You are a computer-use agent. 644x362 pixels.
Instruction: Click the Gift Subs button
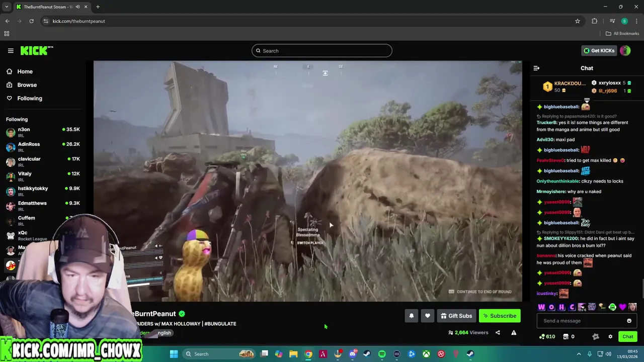coord(456,316)
